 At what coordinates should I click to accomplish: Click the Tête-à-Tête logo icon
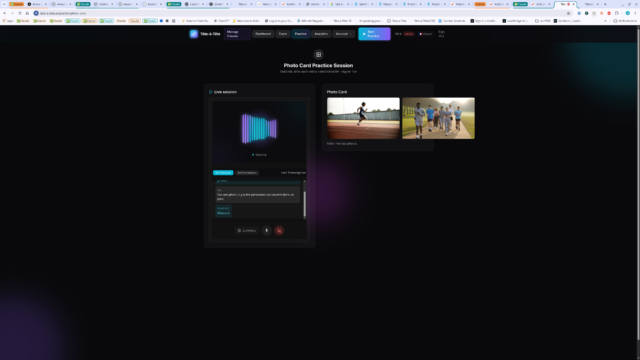193,34
